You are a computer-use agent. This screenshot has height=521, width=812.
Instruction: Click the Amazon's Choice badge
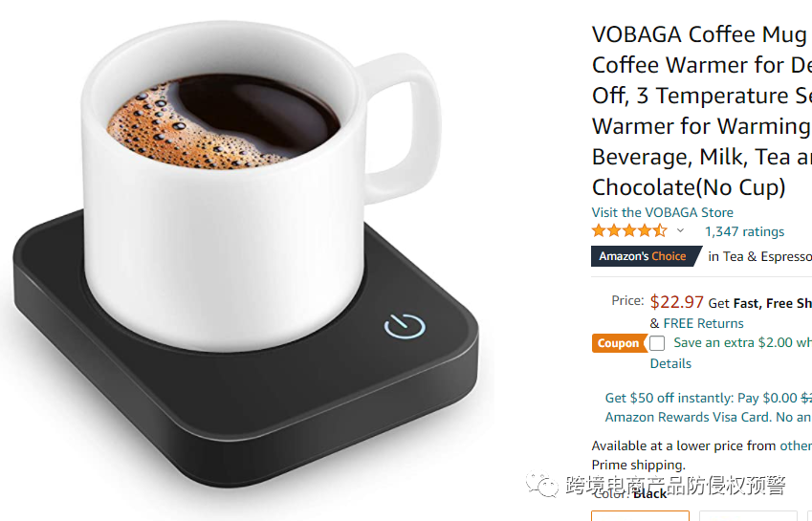[647, 256]
